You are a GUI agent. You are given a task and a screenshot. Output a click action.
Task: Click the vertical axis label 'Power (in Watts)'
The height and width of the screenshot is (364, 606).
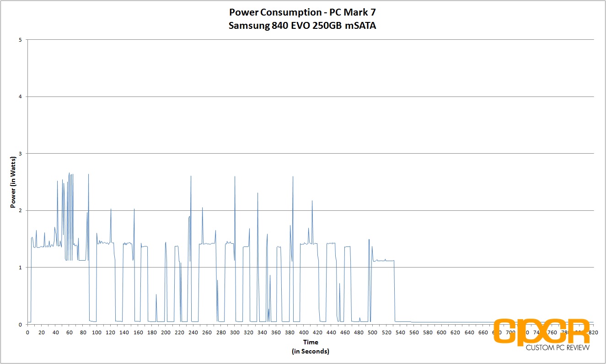pyautogui.click(x=13, y=182)
